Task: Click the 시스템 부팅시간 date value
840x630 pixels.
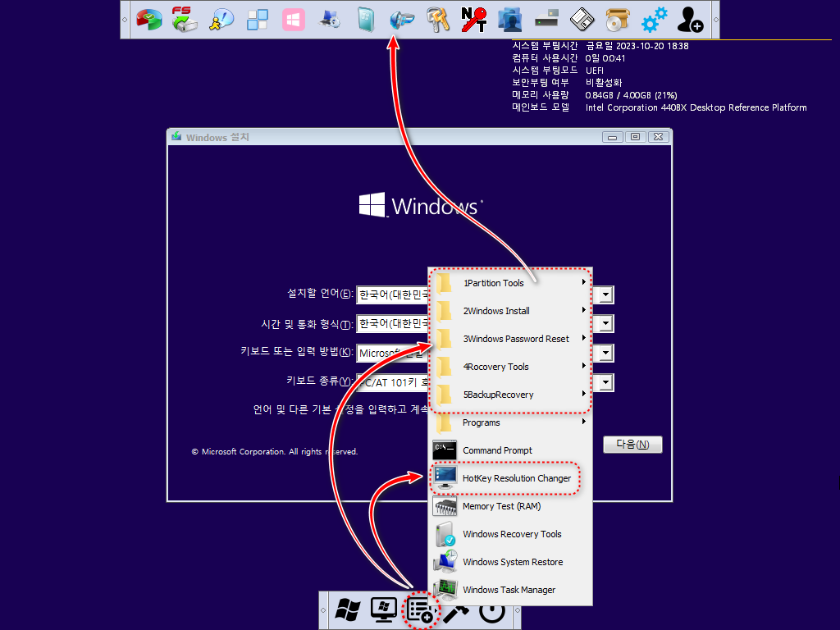Action: [637, 46]
